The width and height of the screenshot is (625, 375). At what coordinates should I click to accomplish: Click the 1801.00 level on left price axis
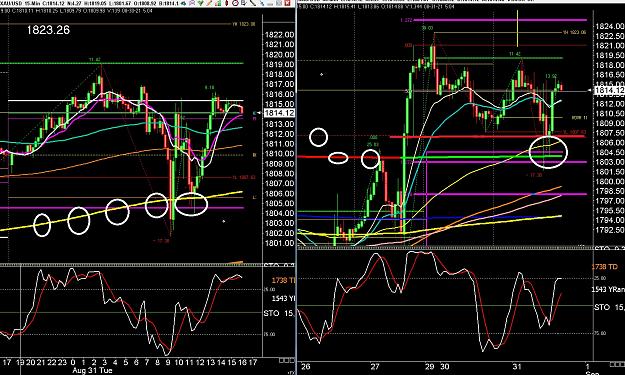(x=279, y=243)
